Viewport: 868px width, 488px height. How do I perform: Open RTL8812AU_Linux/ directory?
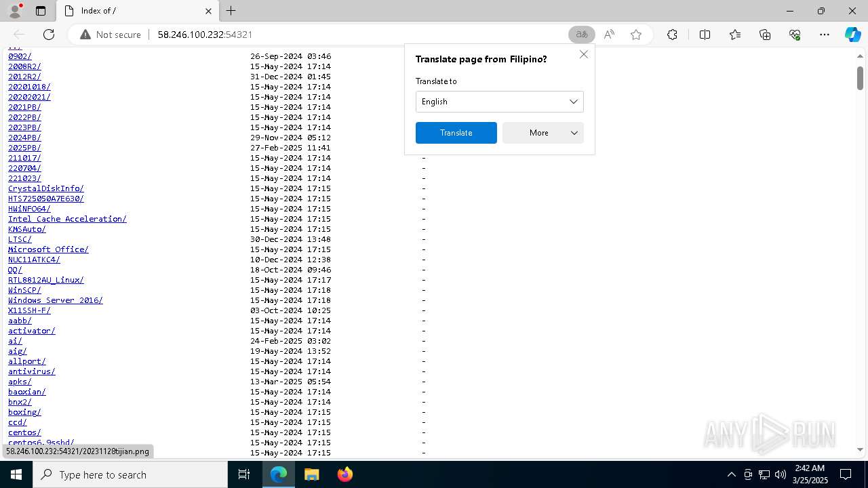point(46,280)
